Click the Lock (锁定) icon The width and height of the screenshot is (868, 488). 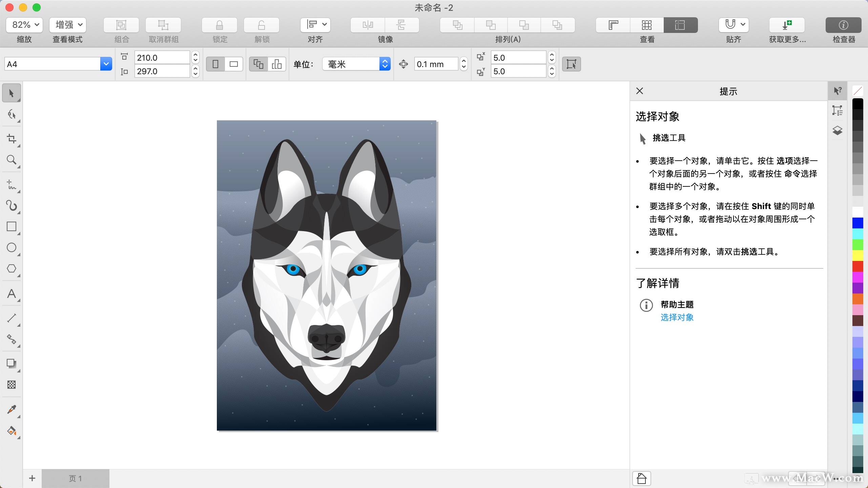click(220, 25)
